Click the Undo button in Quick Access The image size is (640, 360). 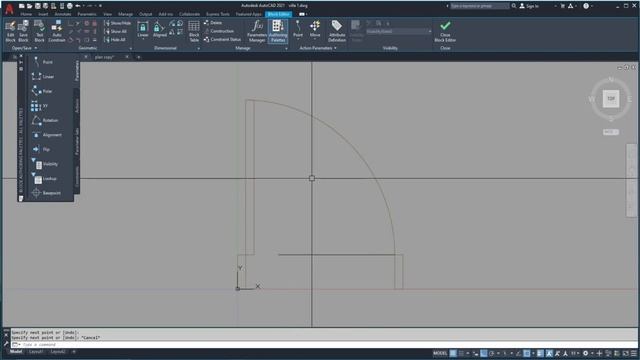pos(78,6)
